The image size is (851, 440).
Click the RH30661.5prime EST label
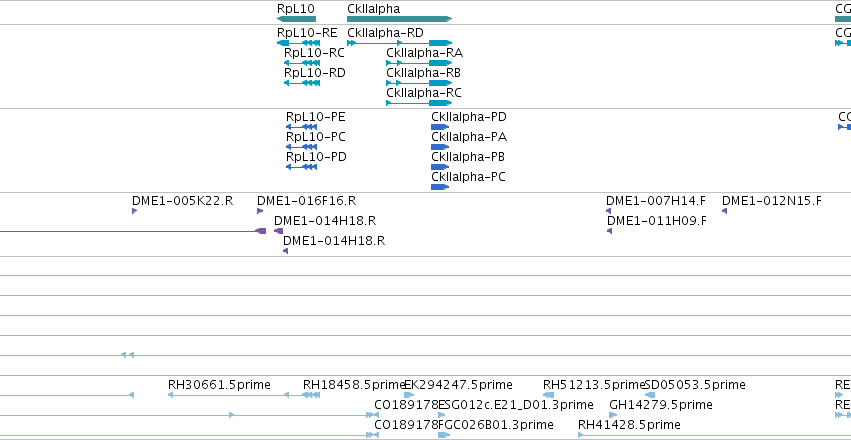219,385
